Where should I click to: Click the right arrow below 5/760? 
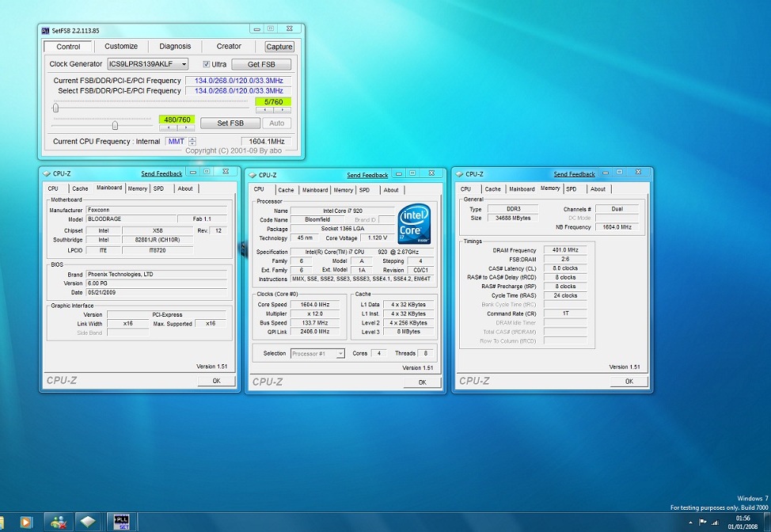coord(283,110)
